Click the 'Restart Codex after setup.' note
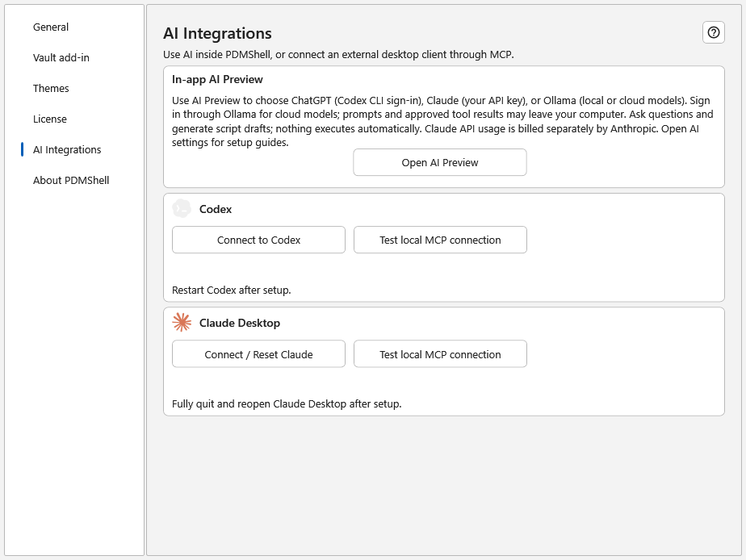The image size is (746, 560). tap(231, 290)
